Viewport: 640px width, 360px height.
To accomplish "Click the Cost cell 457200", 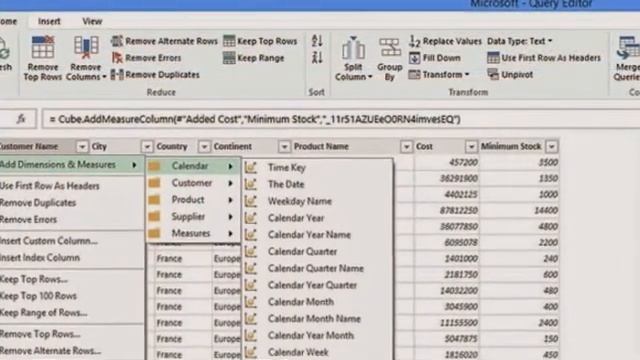I will tap(447, 162).
